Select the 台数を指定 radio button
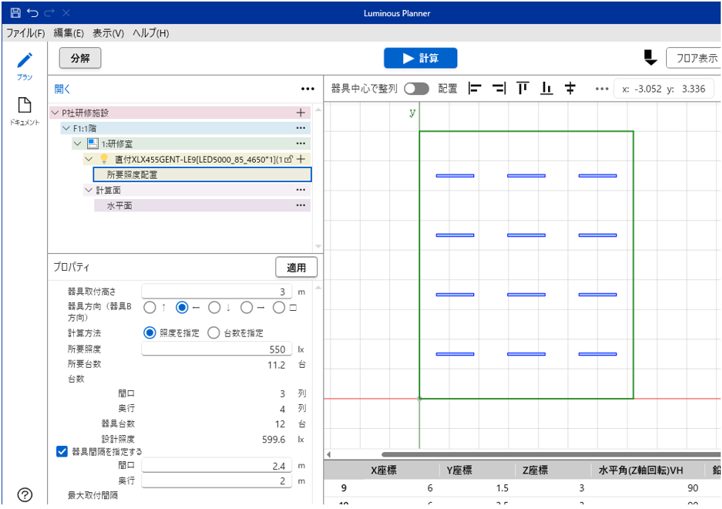 tap(213, 333)
